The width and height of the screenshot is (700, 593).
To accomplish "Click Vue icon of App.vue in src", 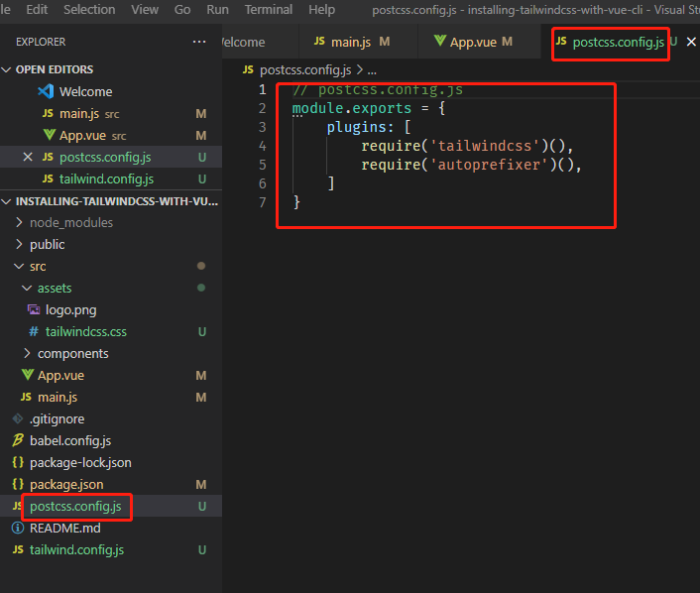I will coord(27,375).
